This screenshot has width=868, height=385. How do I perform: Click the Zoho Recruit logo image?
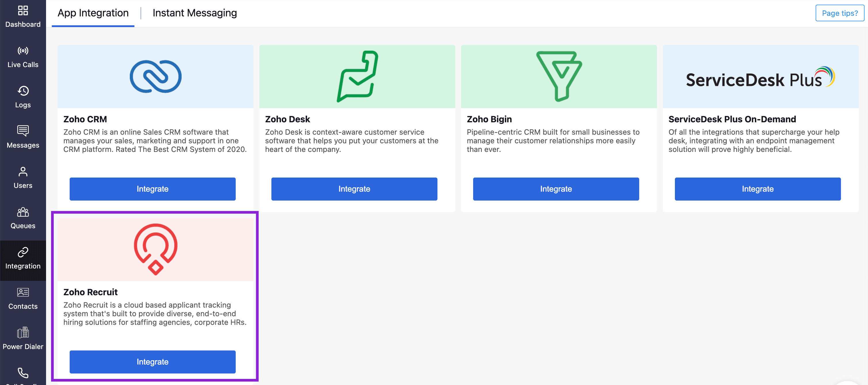coord(155,249)
